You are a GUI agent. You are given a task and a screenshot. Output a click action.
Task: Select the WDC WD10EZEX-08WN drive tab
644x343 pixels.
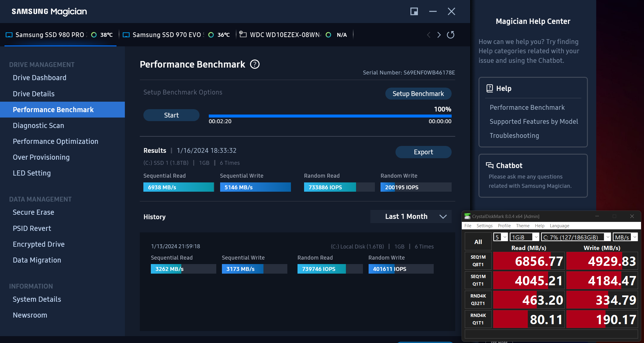click(295, 35)
